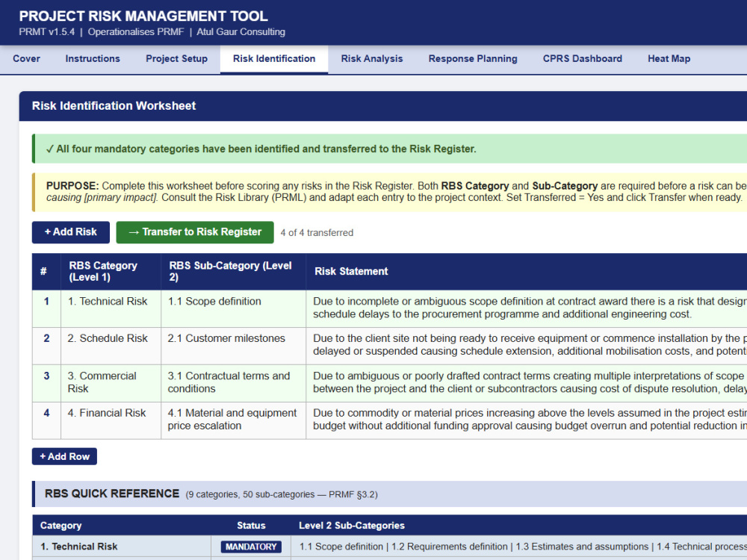Click '4.1 Material and equipment price escalation' cell
747x560 pixels.
pos(233,420)
